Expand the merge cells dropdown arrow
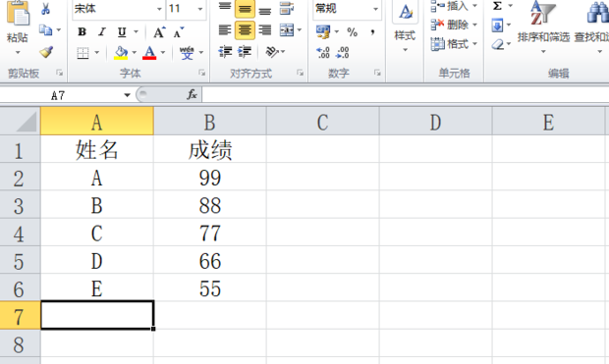Screen dimensions: 609x364 pyautogui.click(x=299, y=30)
